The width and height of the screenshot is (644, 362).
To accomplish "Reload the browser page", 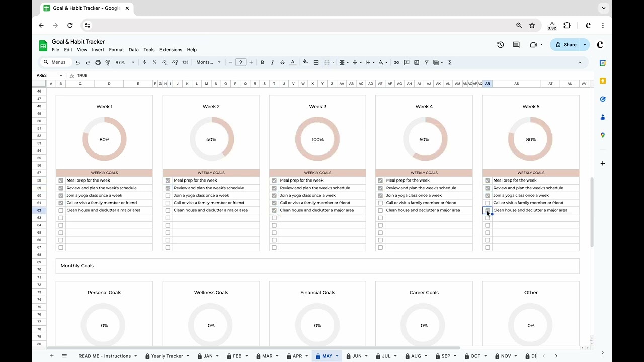I will click(x=70, y=25).
